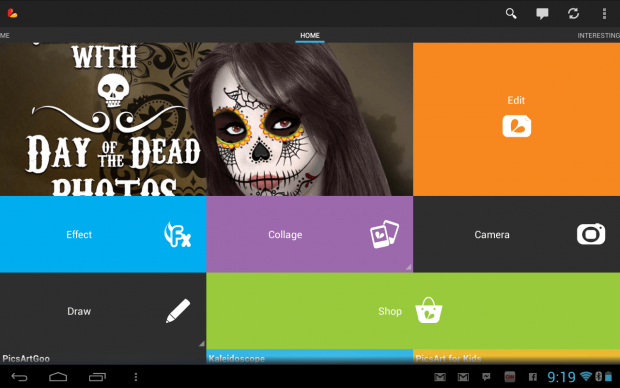Tap the Collage photos icon

tap(384, 234)
